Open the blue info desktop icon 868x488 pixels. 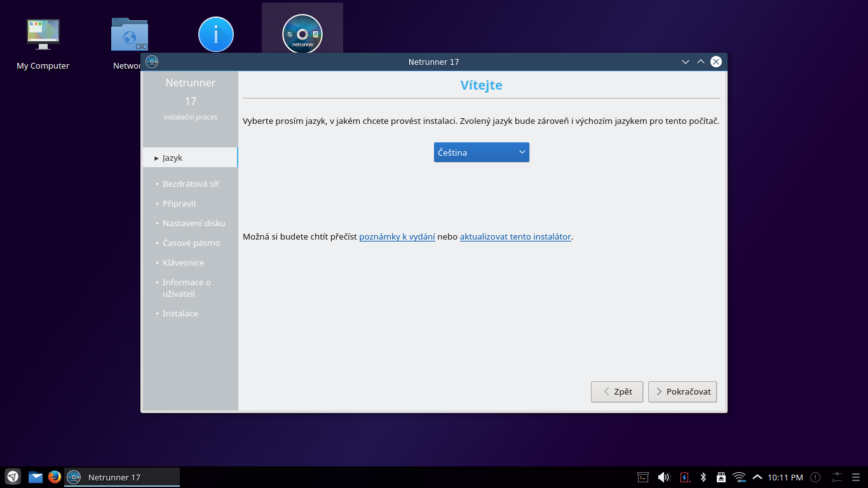[x=216, y=34]
